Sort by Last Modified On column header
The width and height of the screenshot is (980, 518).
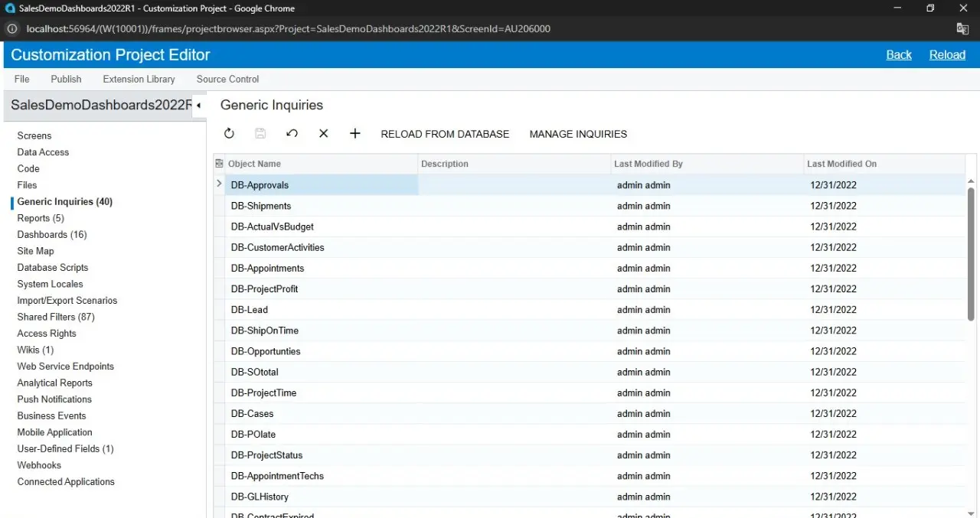click(884, 164)
